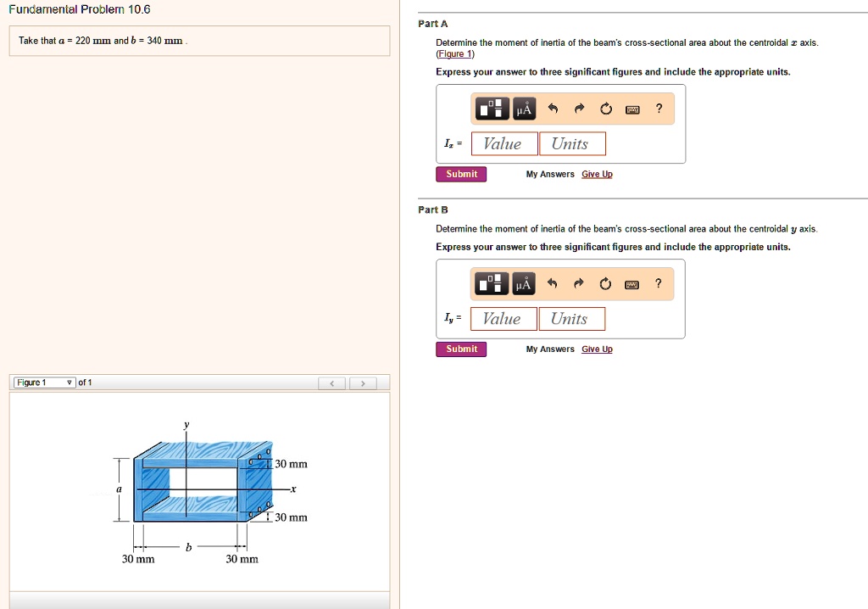Open My Answers for Part A
The image size is (868, 609).
(x=548, y=174)
